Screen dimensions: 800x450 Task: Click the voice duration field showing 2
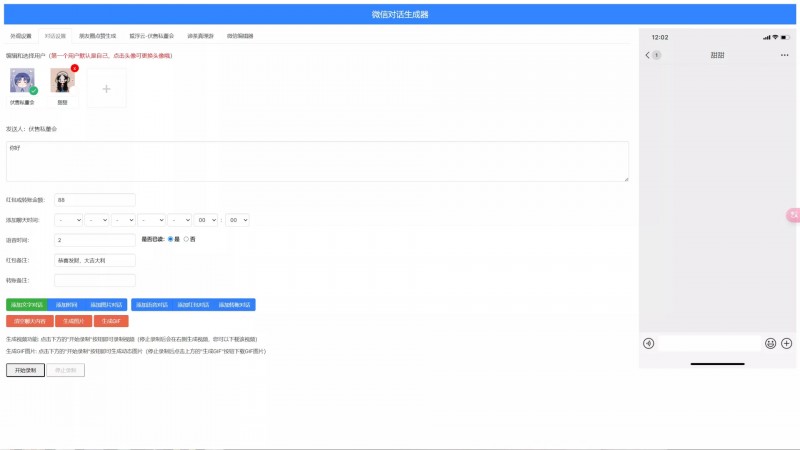95,240
